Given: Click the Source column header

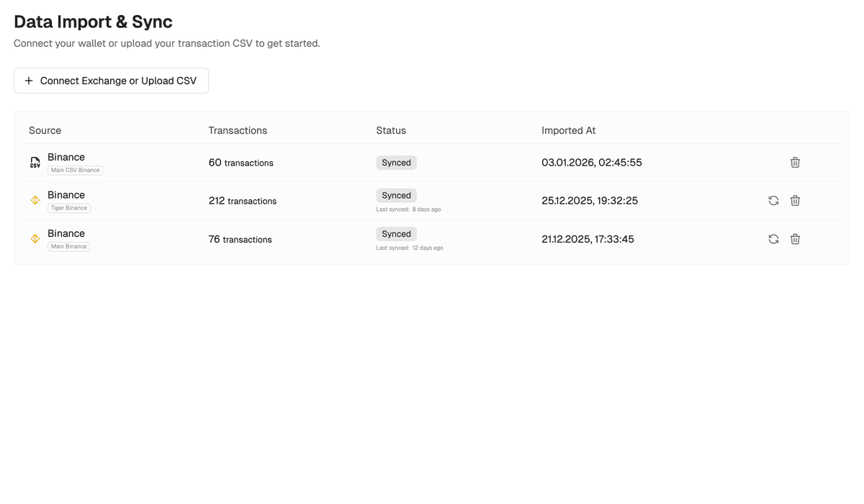Looking at the screenshot, I should click(45, 130).
